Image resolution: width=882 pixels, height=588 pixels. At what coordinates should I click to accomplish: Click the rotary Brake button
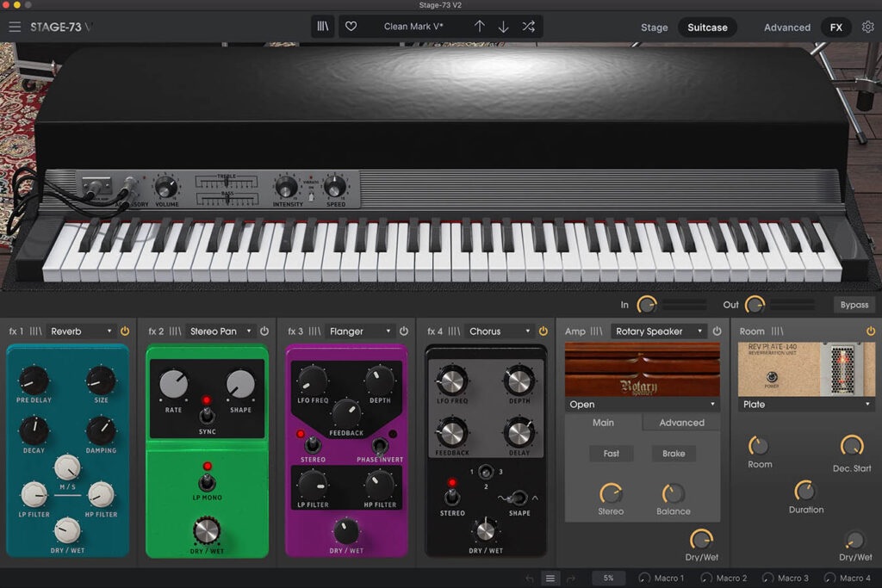click(674, 453)
